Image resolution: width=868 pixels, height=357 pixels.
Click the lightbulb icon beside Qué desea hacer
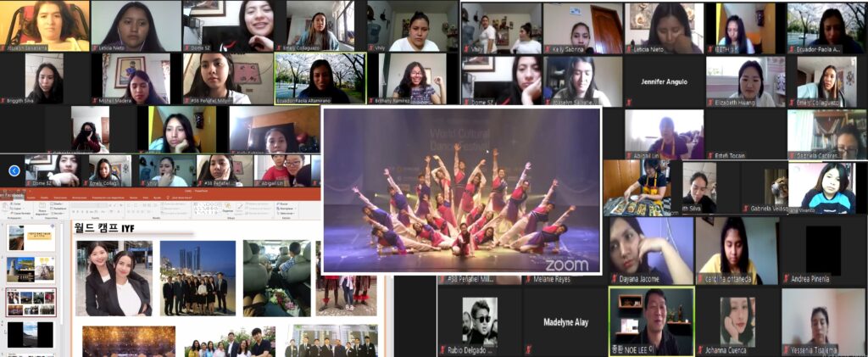[x=168, y=198]
